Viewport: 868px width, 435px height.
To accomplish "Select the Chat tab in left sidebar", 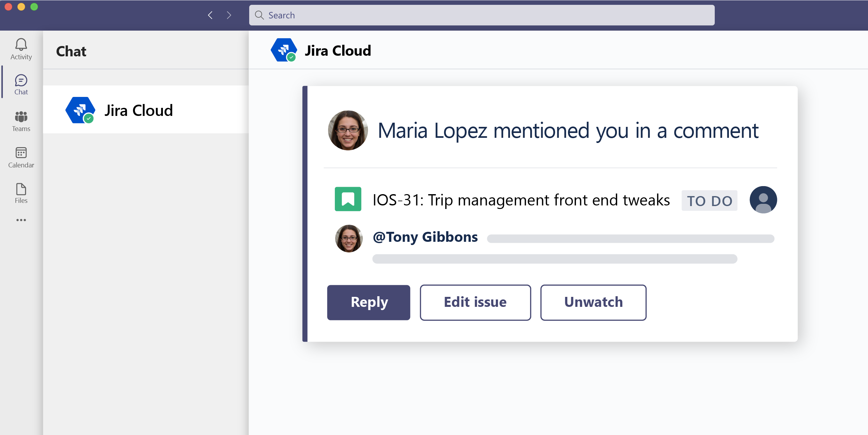I will pyautogui.click(x=21, y=84).
